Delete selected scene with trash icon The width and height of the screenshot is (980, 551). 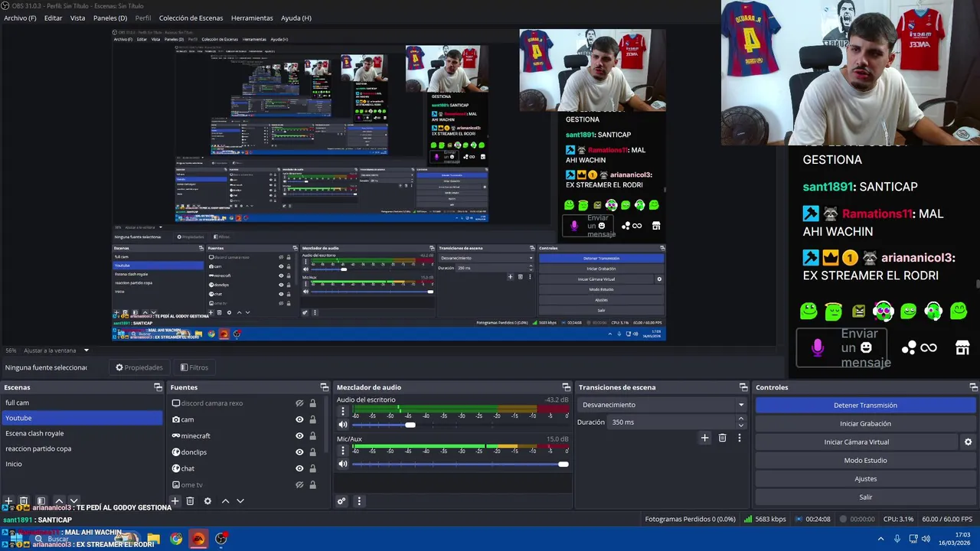pyautogui.click(x=24, y=501)
